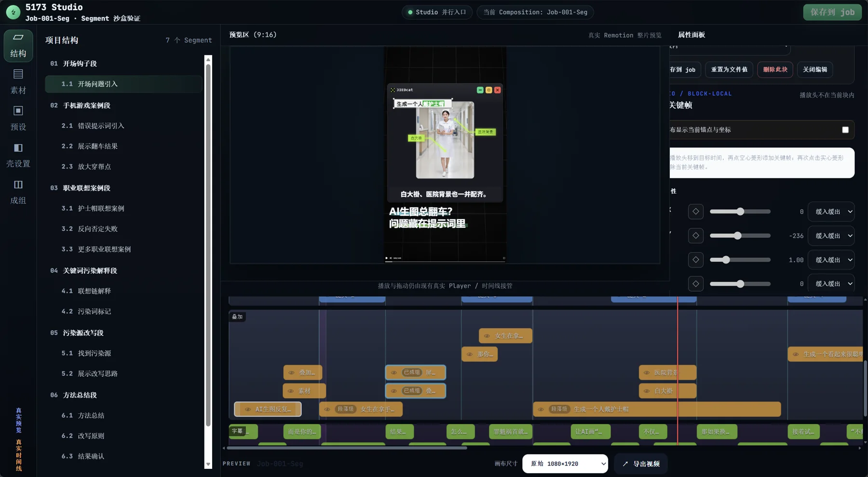Click the project tree scrollbar down arrow
Image resolution: width=868 pixels, height=477 pixels.
(x=208, y=464)
